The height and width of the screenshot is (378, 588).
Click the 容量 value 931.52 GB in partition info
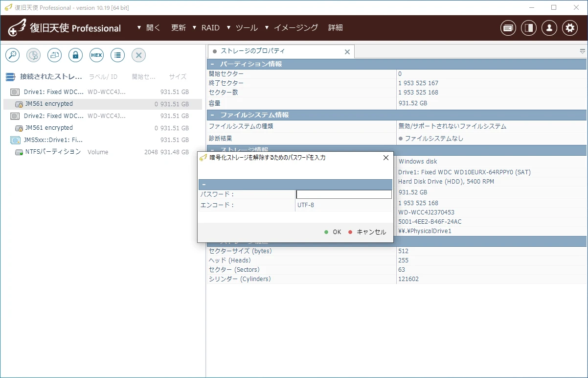click(x=413, y=103)
